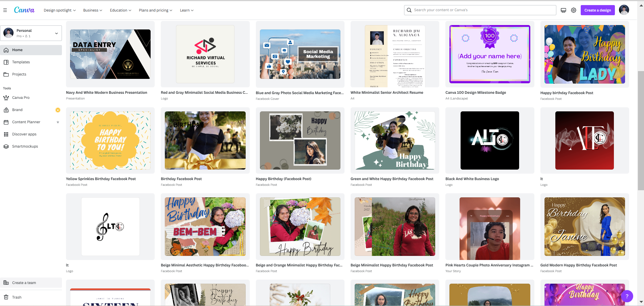Open Projects in the sidebar
Image resolution: width=644 pixels, height=306 pixels.
31,74
